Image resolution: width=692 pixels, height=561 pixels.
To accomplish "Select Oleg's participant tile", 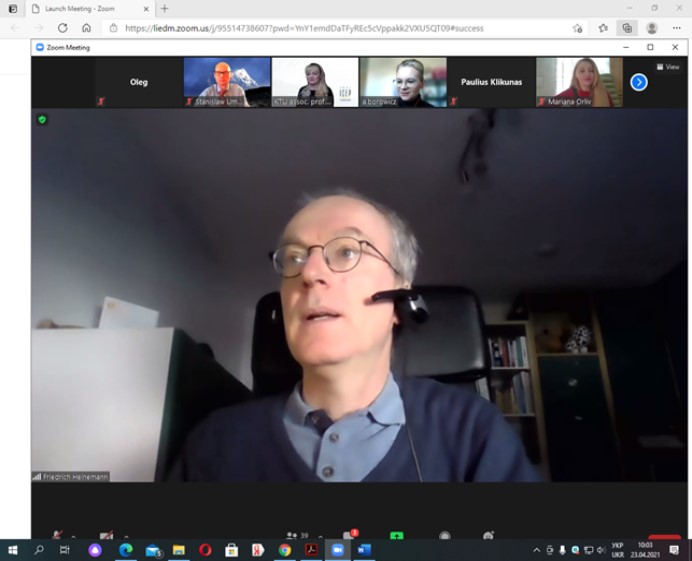I will coord(139,82).
